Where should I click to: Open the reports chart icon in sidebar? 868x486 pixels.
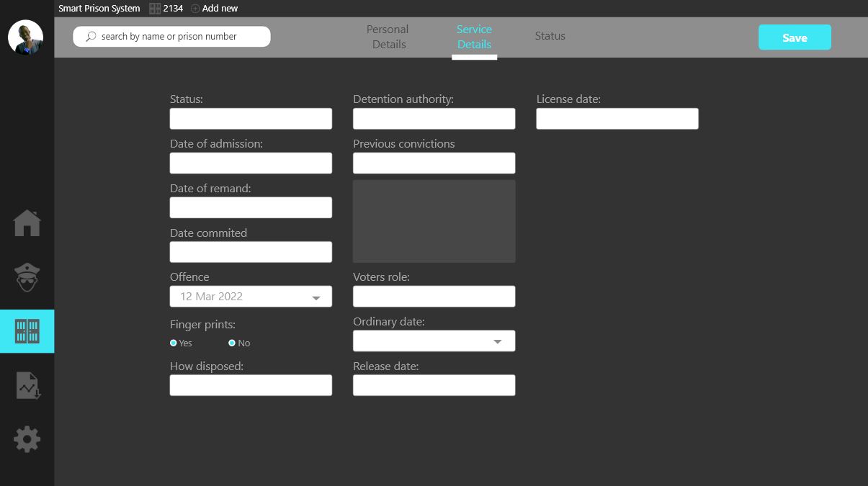pyautogui.click(x=27, y=386)
